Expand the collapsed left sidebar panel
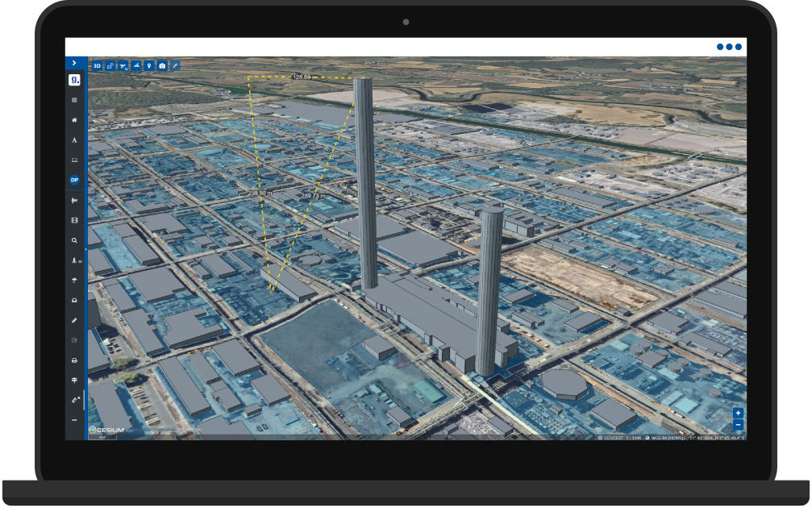Screen dimensions: 812x508 point(74,64)
